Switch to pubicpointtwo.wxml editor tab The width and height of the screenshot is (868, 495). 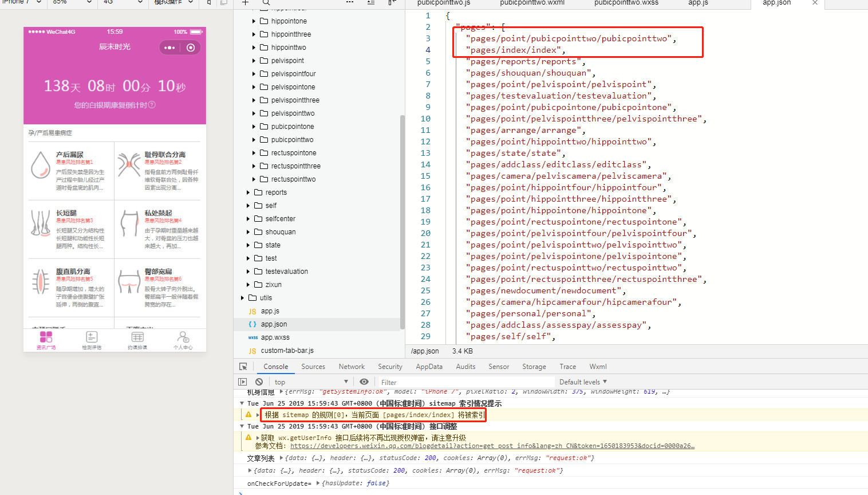(x=532, y=3)
